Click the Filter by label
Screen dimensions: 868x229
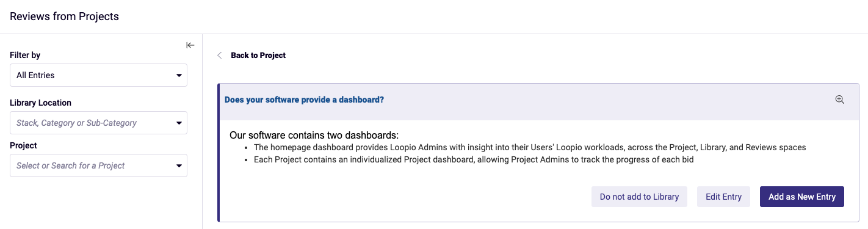25,55
